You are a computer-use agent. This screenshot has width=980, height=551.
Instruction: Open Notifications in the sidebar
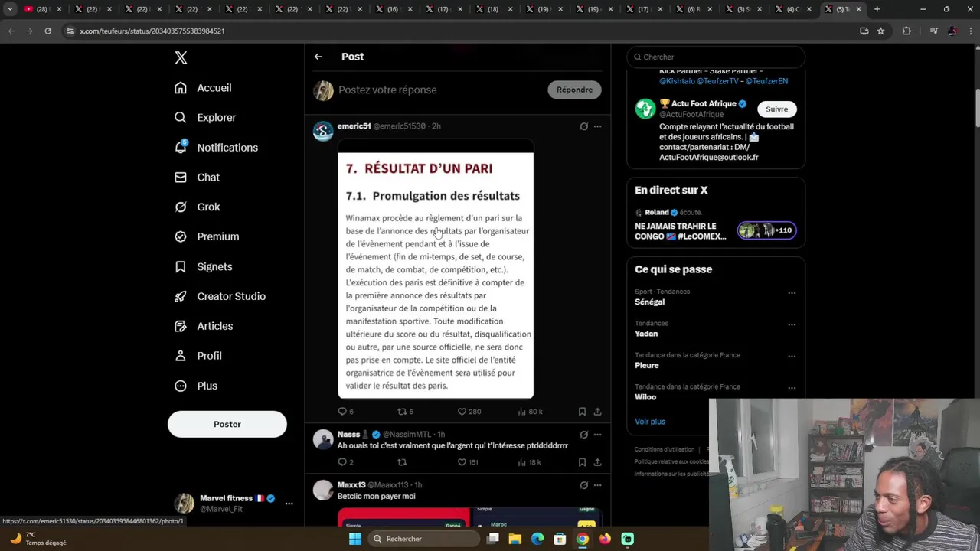click(216, 148)
